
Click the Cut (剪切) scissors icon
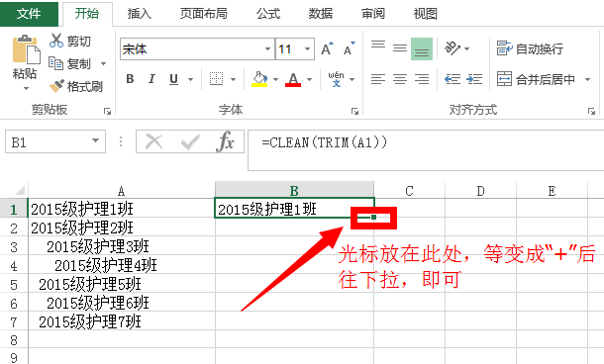(56, 41)
